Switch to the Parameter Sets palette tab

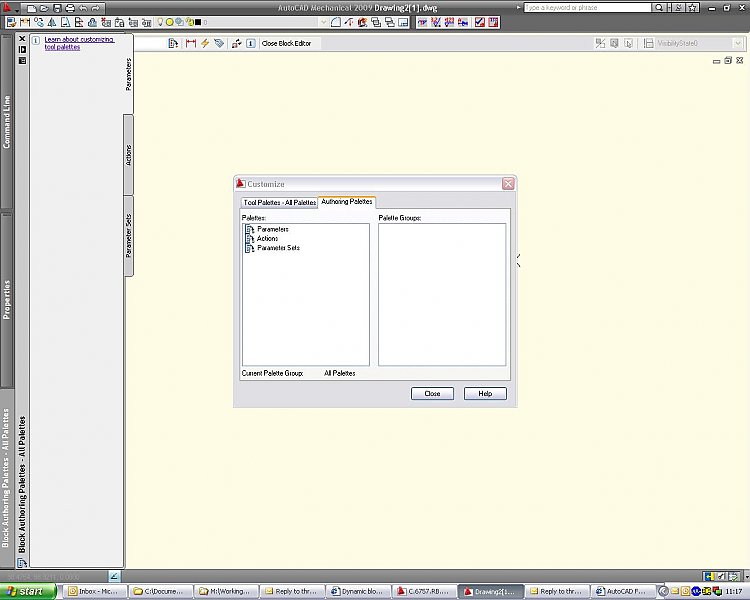coord(128,236)
